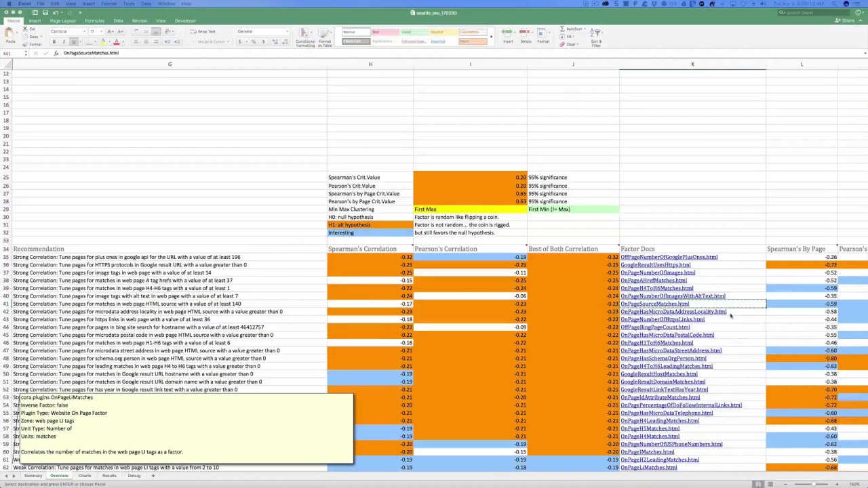The height and width of the screenshot is (488, 868).
Task: Click the Save icon in title bar
Action: (45, 12)
